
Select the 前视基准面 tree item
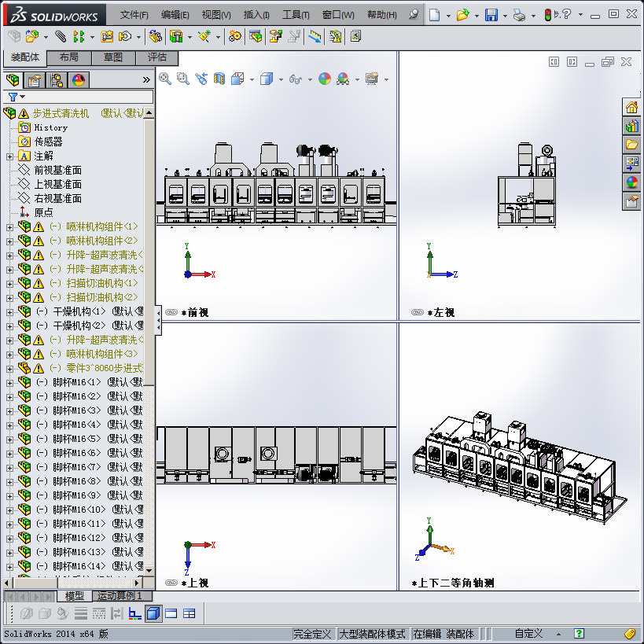click(57, 171)
